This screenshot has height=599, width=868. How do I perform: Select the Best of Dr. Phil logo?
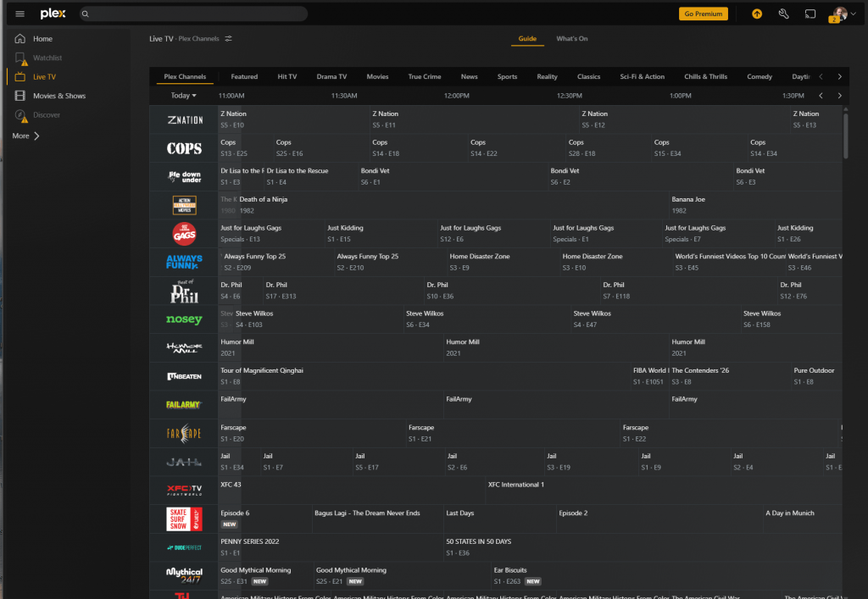(184, 291)
